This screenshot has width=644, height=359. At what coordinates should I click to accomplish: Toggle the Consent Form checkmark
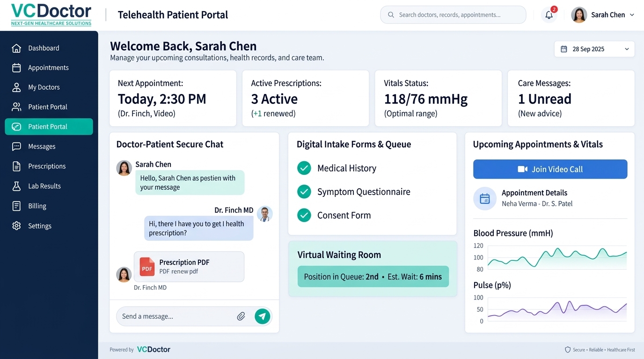(304, 215)
